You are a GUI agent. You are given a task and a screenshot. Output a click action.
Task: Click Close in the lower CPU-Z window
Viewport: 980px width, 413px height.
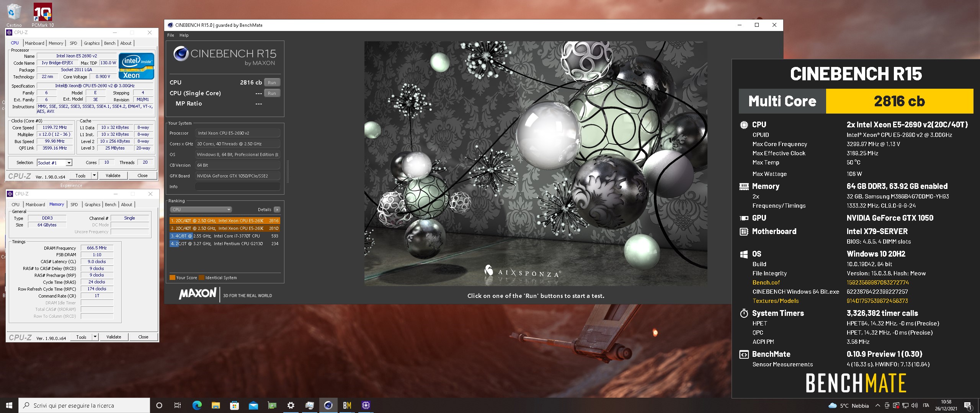click(x=143, y=337)
